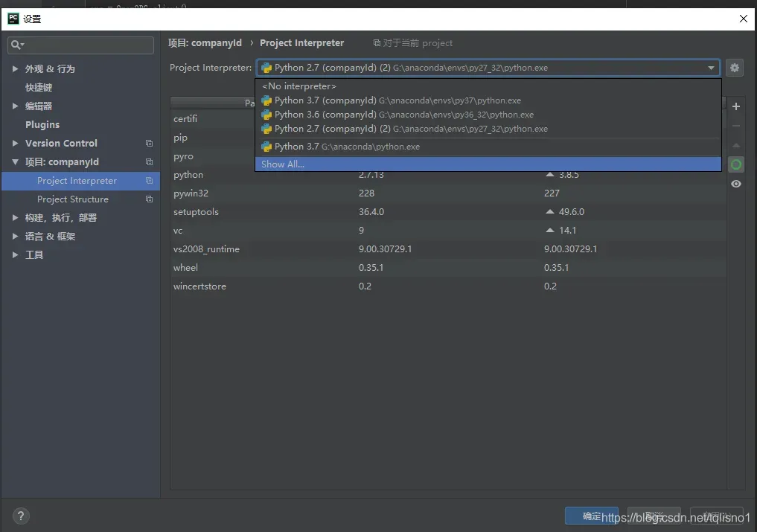Click the green Conda environments circle icon
The image size is (757, 532).
[735, 164]
